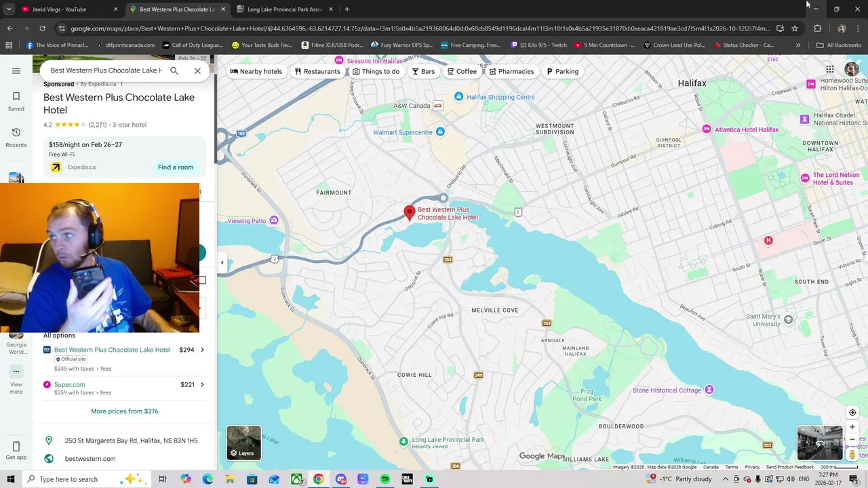The height and width of the screenshot is (488, 868).
Task: Select the Walmart Supercentre map marker
Action: pos(440,131)
